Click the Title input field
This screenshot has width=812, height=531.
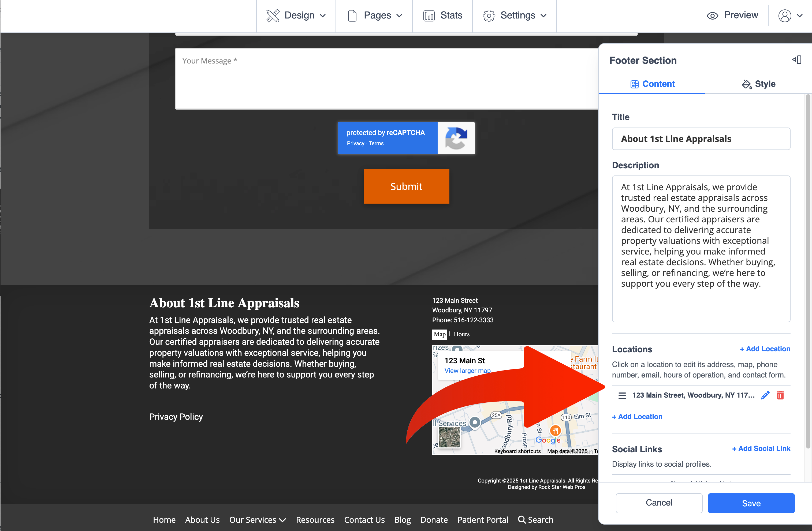(x=701, y=139)
